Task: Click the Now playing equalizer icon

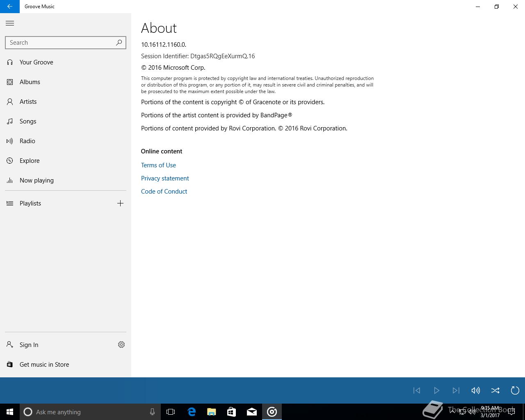Action: pos(10,180)
